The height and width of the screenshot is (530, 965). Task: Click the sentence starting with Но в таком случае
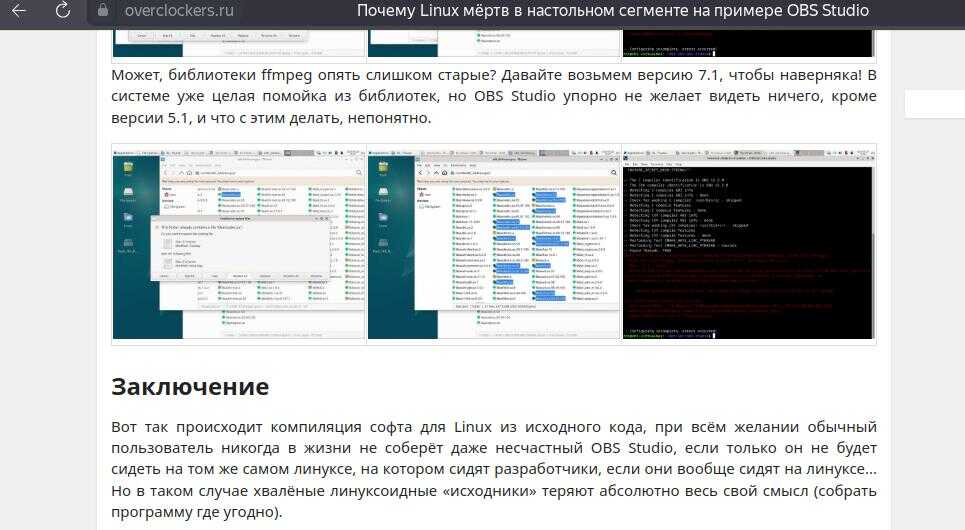pyautogui.click(x=494, y=501)
